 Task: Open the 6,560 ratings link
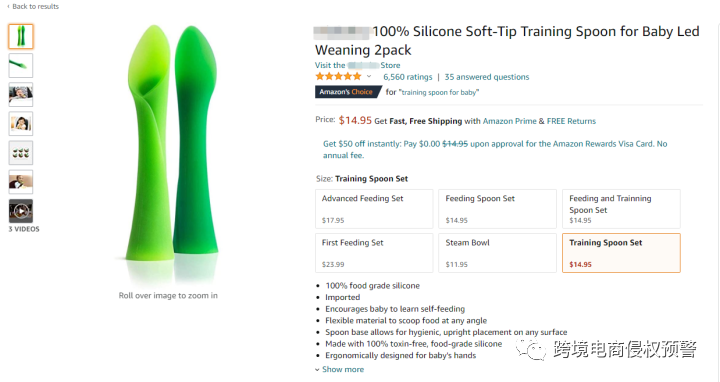point(408,77)
